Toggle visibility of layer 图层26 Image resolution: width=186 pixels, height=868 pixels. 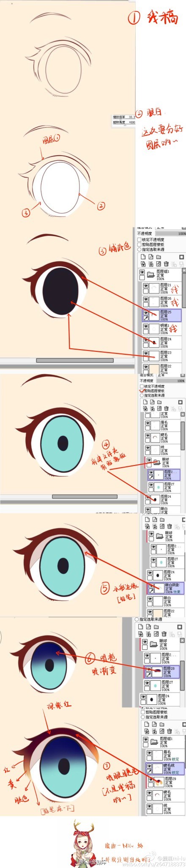pyautogui.click(x=146, y=299)
